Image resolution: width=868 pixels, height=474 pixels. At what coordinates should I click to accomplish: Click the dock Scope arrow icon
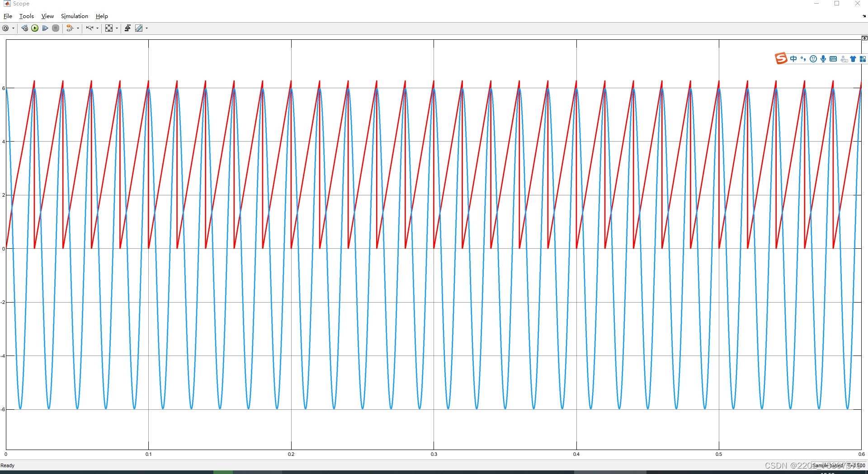864,16
